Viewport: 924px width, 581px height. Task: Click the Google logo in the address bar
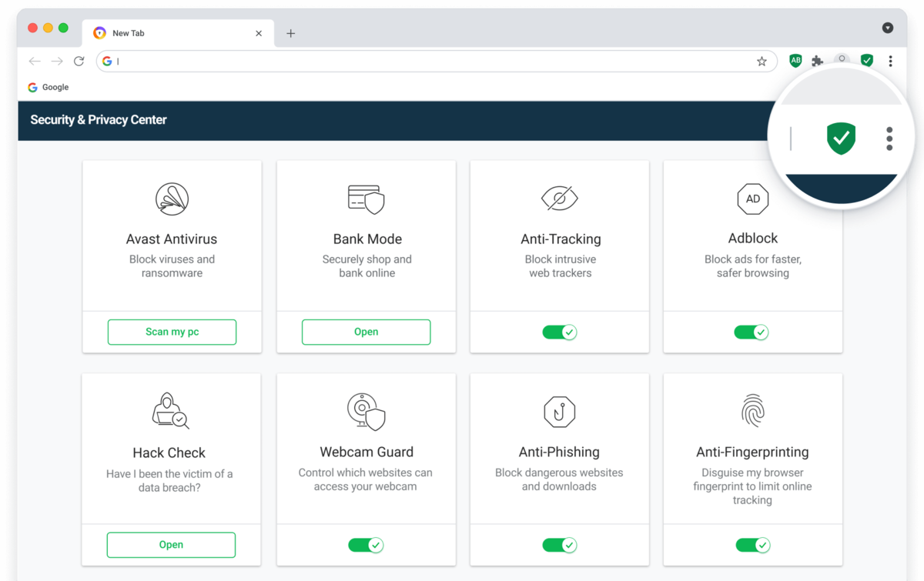point(107,61)
